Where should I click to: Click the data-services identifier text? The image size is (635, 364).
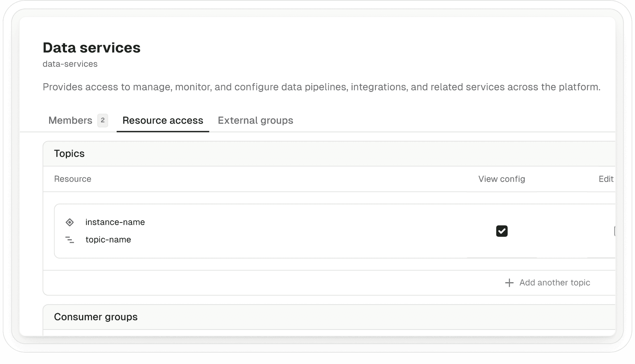coord(70,64)
